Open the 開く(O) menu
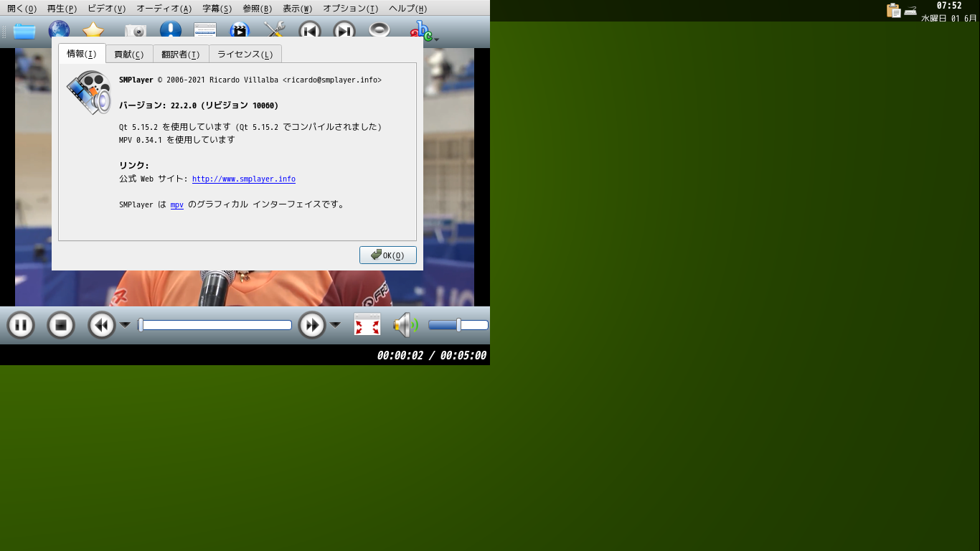 click(22, 9)
